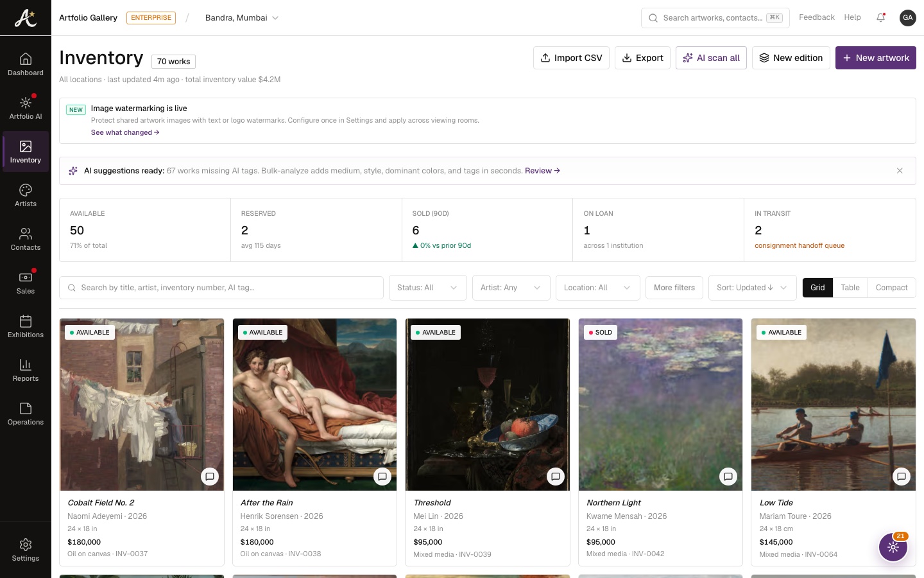Click the Artfolio logo icon
Screen dimensions: 924x578
coord(26,18)
